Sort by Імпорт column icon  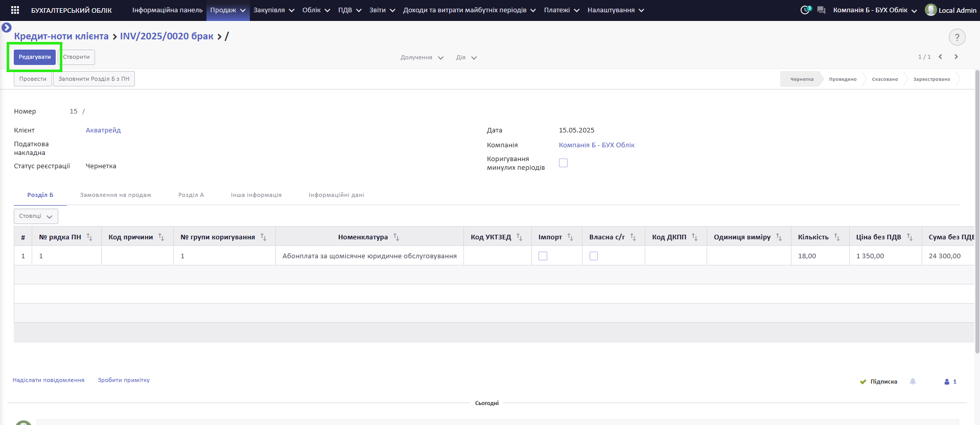(570, 237)
